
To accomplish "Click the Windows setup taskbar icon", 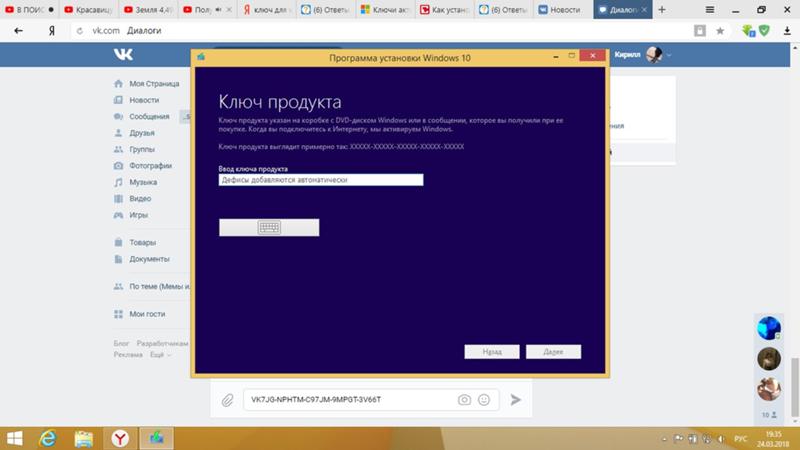I will (x=156, y=438).
